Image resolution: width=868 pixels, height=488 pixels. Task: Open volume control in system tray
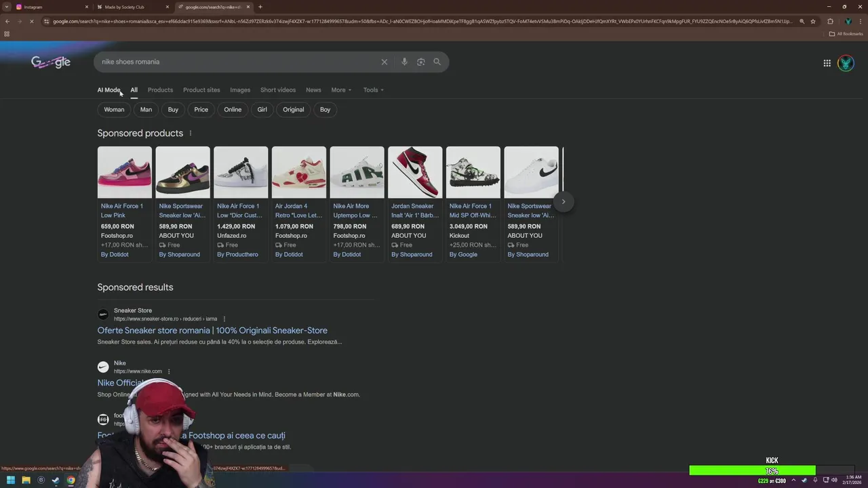(x=834, y=480)
